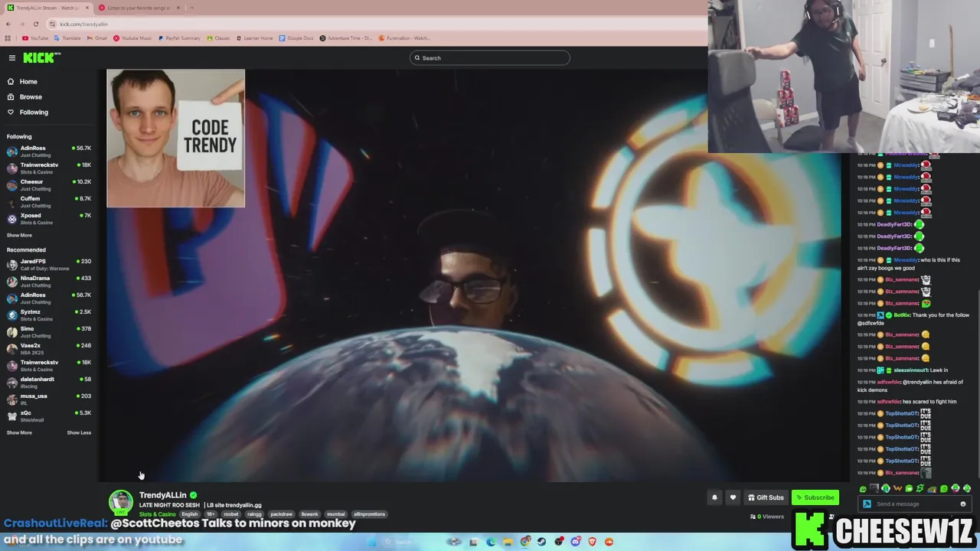This screenshot has width=980, height=551.
Task: Open the YouTube bookmark
Action: [35, 38]
